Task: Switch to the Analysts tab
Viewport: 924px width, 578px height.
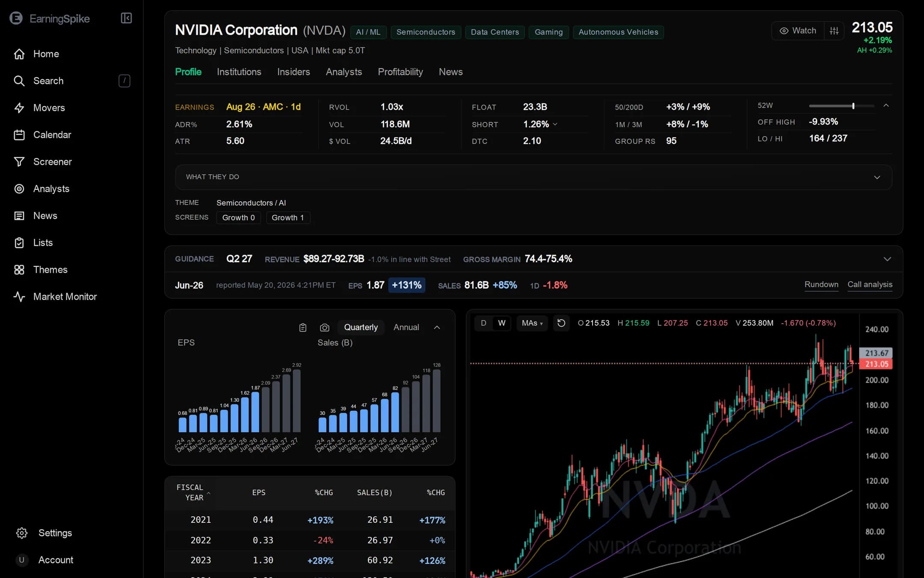Action: tap(344, 72)
